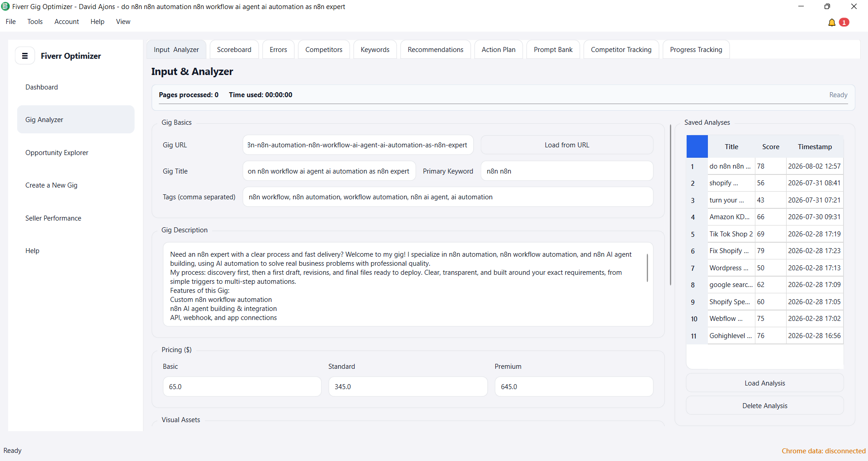868x461 pixels.
Task: Open Seller Performance in sidebar
Action: tap(76, 218)
